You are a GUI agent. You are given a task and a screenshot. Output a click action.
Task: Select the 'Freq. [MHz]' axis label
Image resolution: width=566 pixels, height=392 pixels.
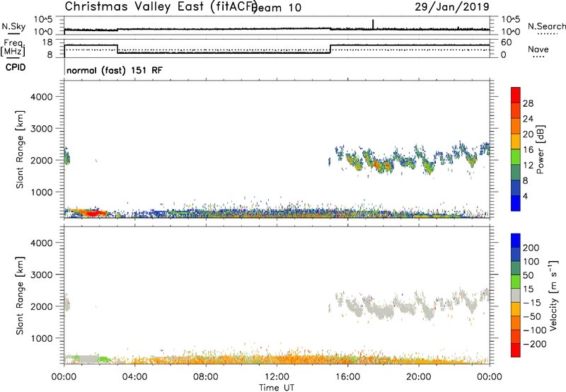[x=13, y=48]
